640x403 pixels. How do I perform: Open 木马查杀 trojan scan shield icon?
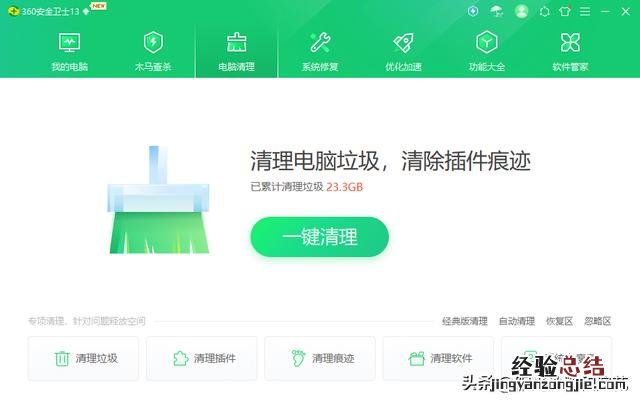click(153, 51)
